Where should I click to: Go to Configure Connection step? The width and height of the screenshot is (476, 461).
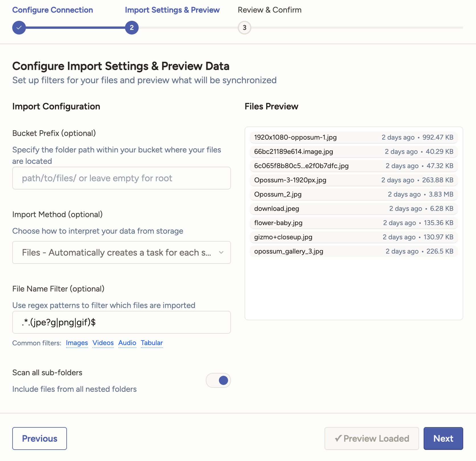(53, 10)
